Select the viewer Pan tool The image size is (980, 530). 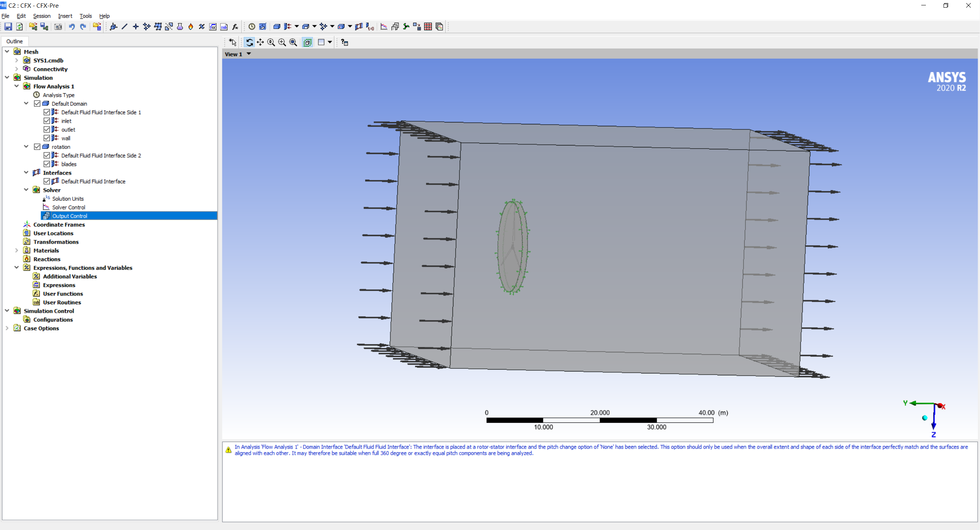pyautogui.click(x=260, y=42)
